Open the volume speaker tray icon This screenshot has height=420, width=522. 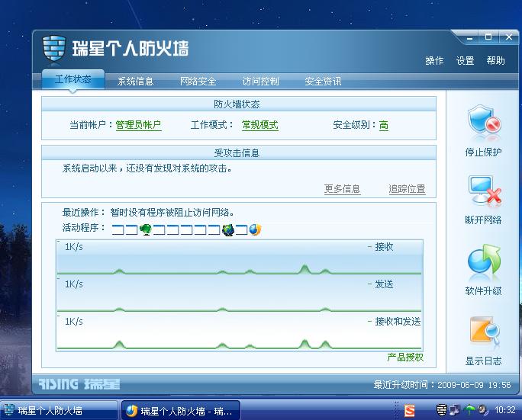tap(483, 409)
